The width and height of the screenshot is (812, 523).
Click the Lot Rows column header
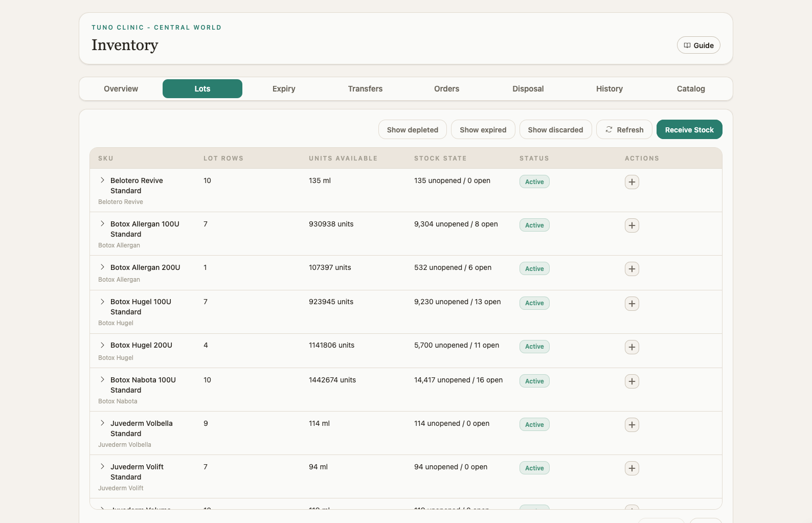click(x=223, y=158)
